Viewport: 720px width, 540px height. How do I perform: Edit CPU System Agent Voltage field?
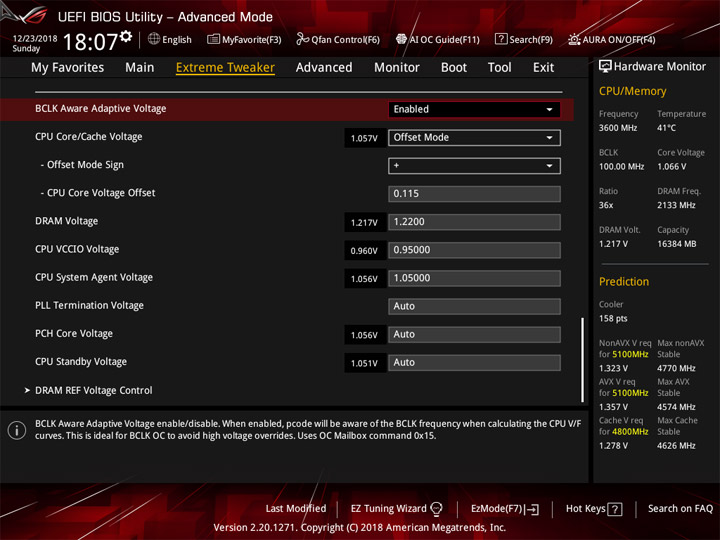[474, 278]
